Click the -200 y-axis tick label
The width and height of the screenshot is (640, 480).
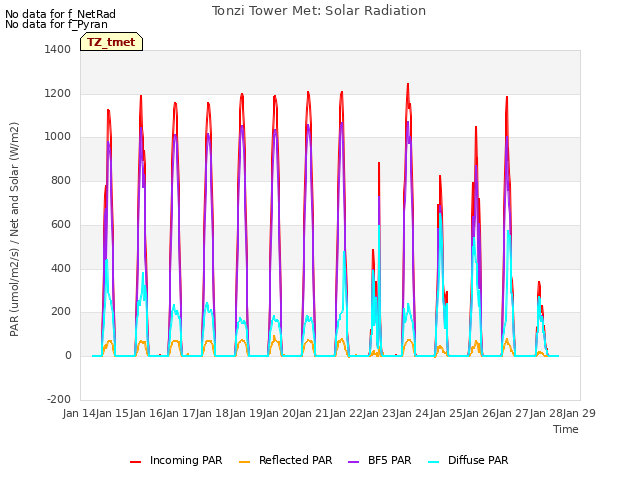59,399
